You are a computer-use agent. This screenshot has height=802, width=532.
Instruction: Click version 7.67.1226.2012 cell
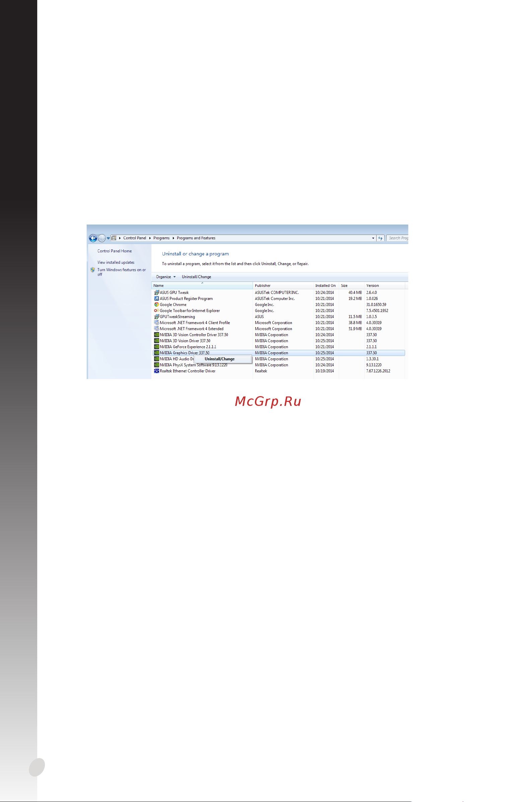coord(378,371)
